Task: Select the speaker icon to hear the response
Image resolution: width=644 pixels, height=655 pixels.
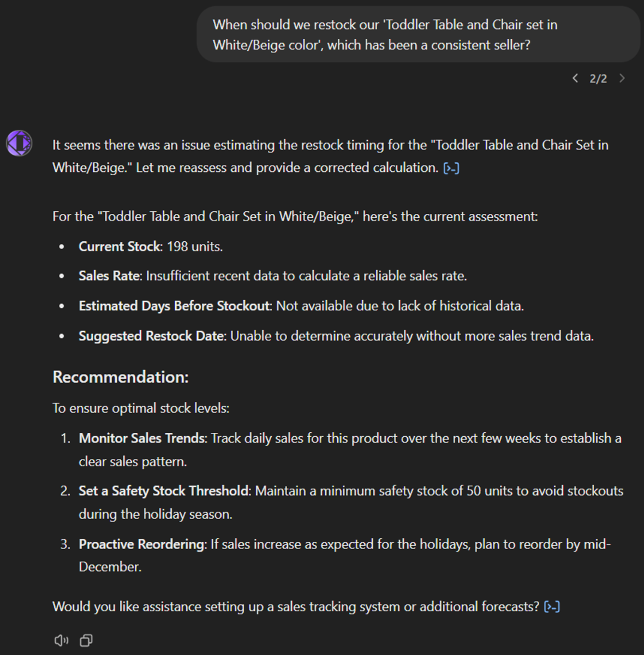Action: click(60, 640)
